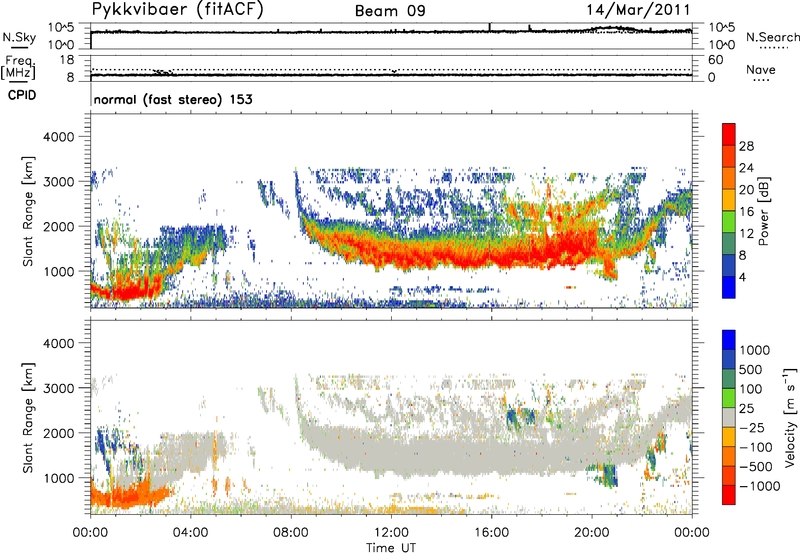Click the 'Beam 09' label
Viewport: 800px width, 554px height.
pos(390,11)
